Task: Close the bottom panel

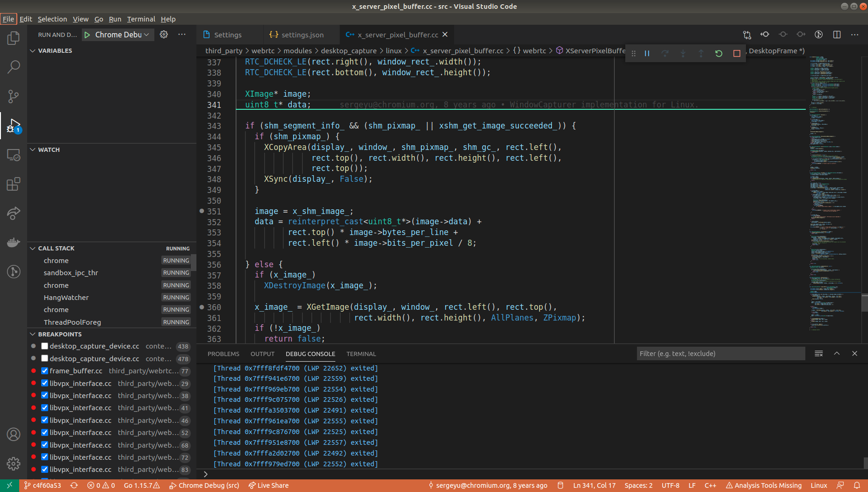Action: pos(855,354)
